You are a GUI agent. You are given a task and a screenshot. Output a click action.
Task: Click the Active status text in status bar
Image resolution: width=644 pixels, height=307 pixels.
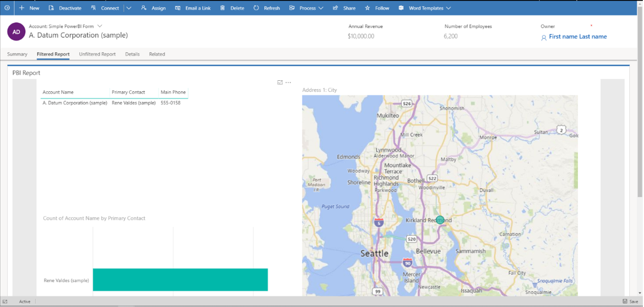tap(25, 302)
